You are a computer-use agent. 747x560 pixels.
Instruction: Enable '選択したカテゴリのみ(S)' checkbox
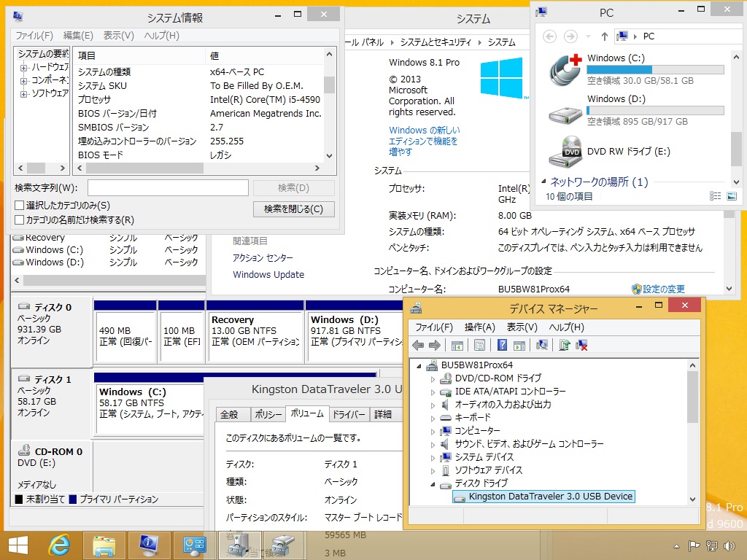(x=20, y=205)
